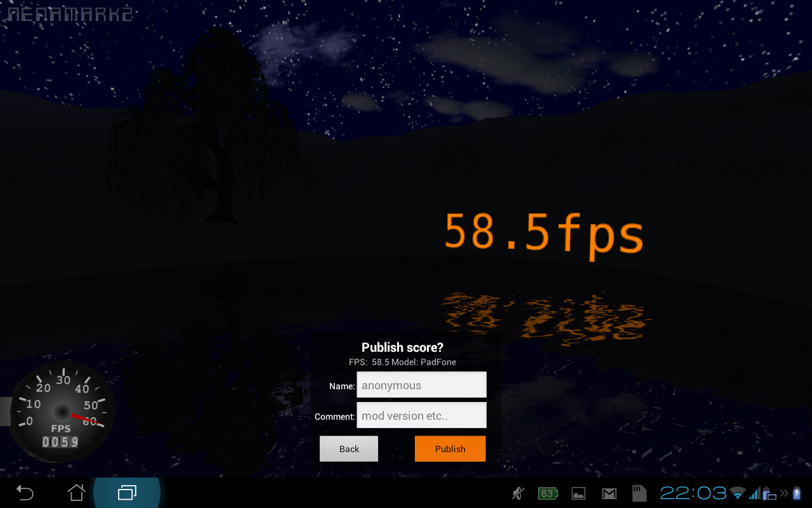The width and height of the screenshot is (812, 508).
Task: Tap the muted sound status icon
Action: tap(518, 493)
